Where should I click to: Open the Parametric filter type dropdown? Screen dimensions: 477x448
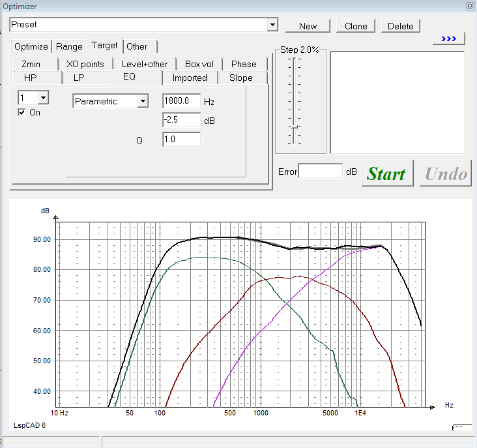(x=143, y=101)
